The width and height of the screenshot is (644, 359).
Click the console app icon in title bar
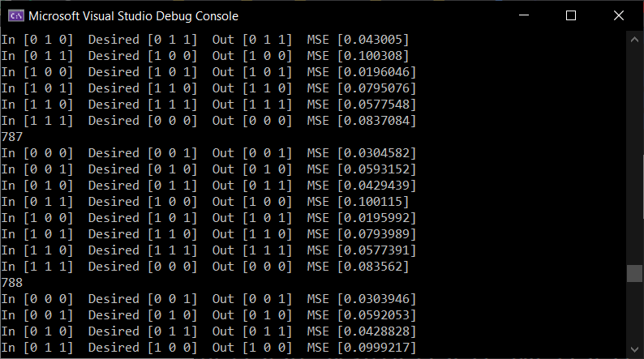16,16
